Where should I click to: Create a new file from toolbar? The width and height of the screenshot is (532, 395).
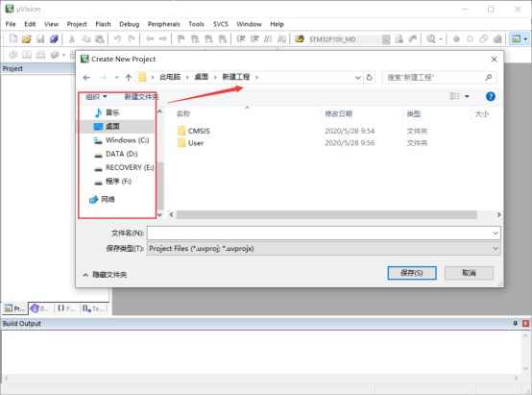point(12,39)
